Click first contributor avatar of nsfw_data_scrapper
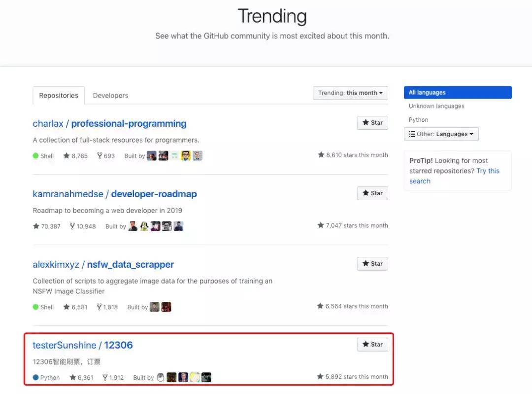532x394 pixels. point(154,307)
